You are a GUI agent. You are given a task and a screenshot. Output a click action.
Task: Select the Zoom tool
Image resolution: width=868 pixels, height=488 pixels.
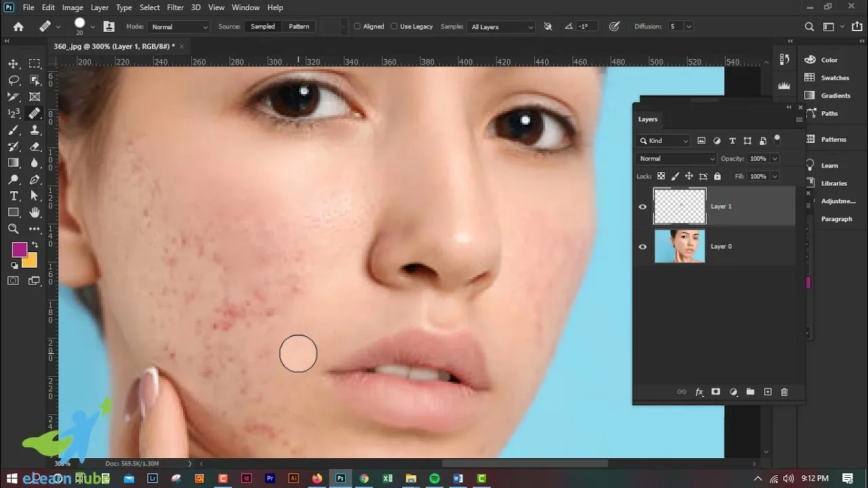13,229
